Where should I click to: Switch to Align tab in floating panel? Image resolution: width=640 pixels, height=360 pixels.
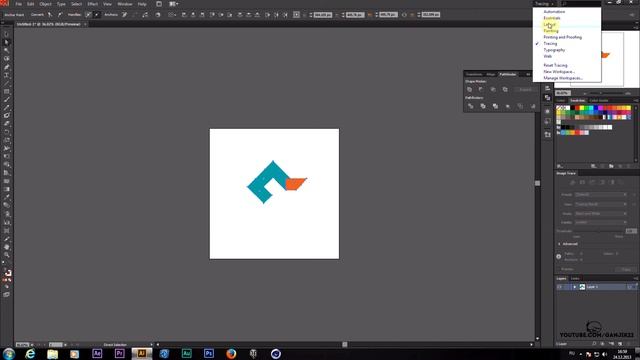pyautogui.click(x=491, y=74)
